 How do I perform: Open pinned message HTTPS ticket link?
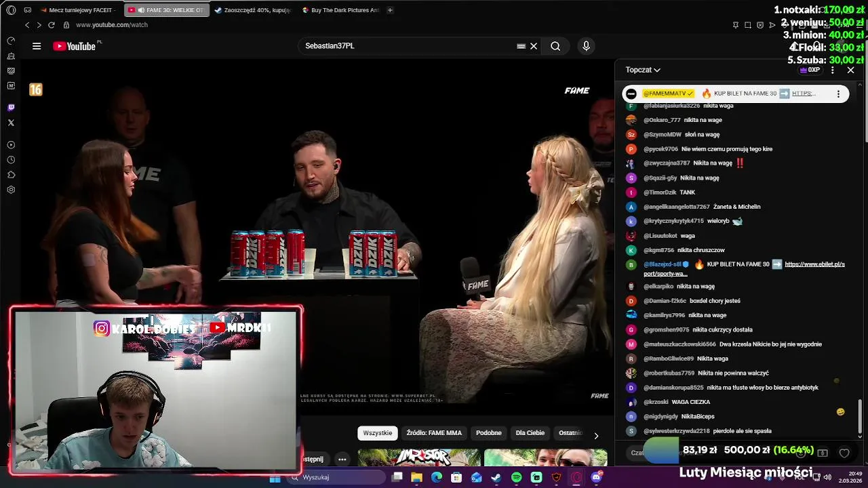(x=804, y=94)
